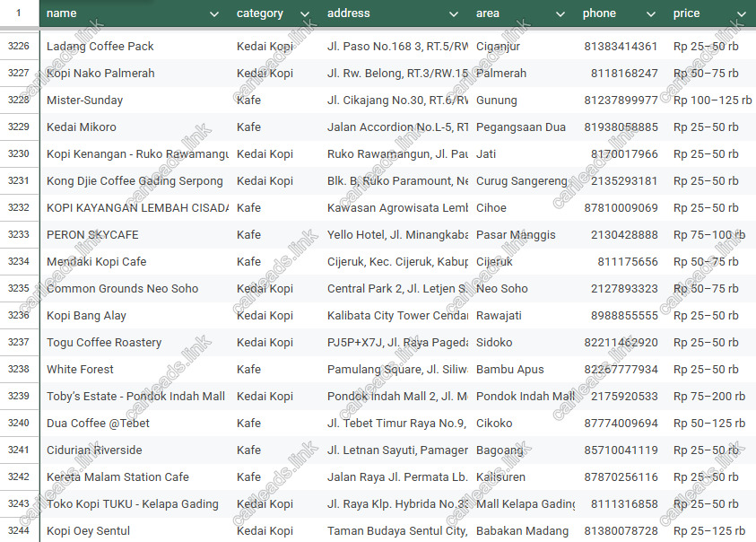The image size is (756, 542).
Task: Click the area cell 'Palmerah'
Action: pyautogui.click(x=523, y=74)
